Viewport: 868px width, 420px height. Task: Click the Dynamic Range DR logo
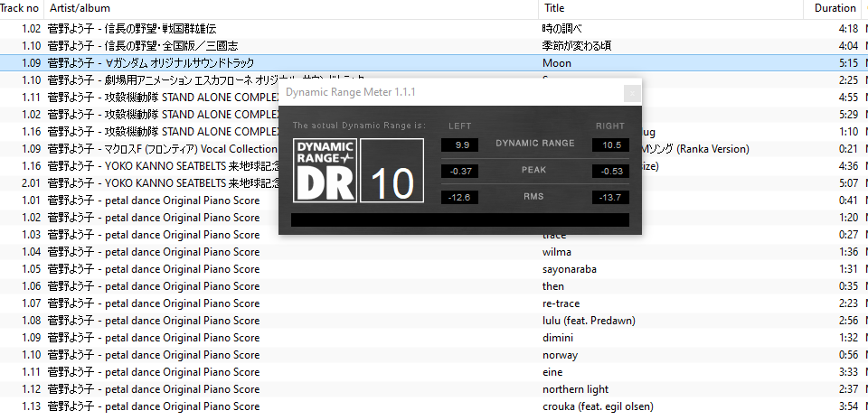(x=325, y=170)
